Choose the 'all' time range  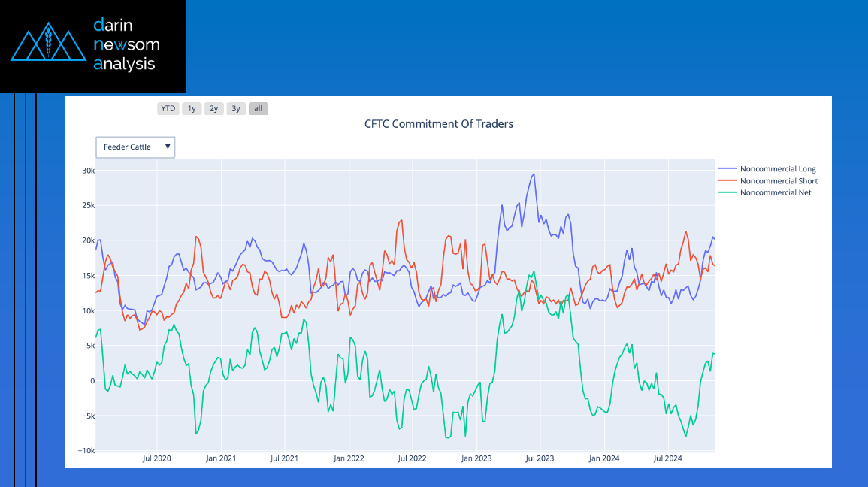click(258, 108)
